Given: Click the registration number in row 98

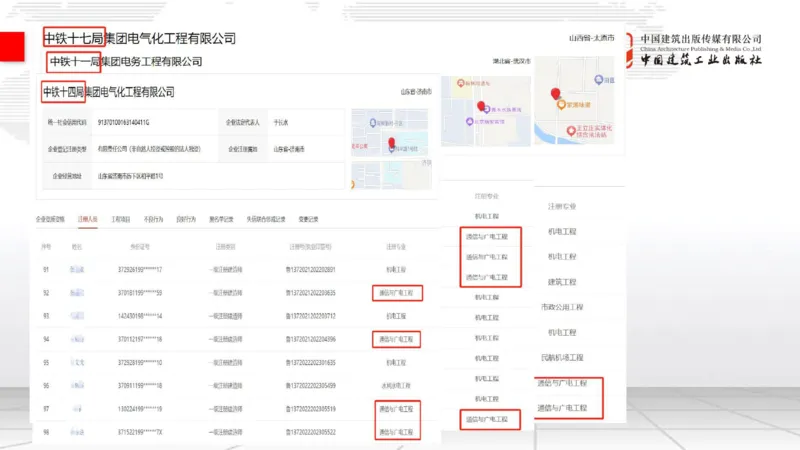Looking at the screenshot, I should tap(311, 432).
